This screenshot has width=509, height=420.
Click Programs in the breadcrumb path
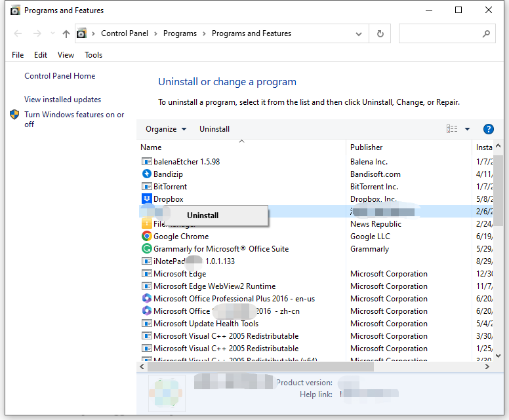click(180, 33)
